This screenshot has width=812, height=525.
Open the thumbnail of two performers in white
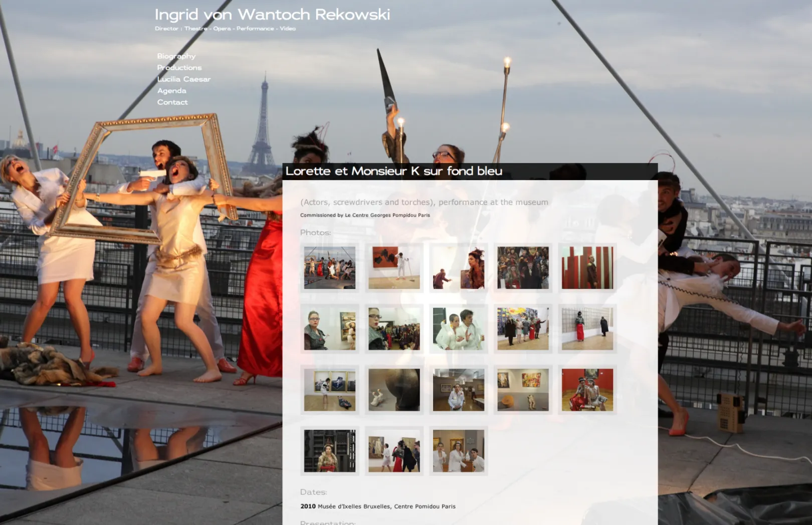coord(459,329)
